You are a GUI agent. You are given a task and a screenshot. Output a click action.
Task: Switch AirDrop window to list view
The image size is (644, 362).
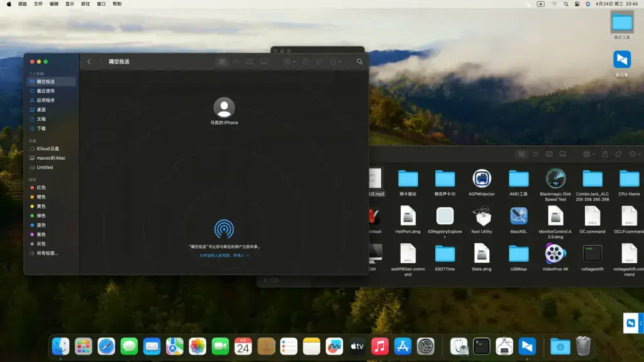click(x=236, y=62)
